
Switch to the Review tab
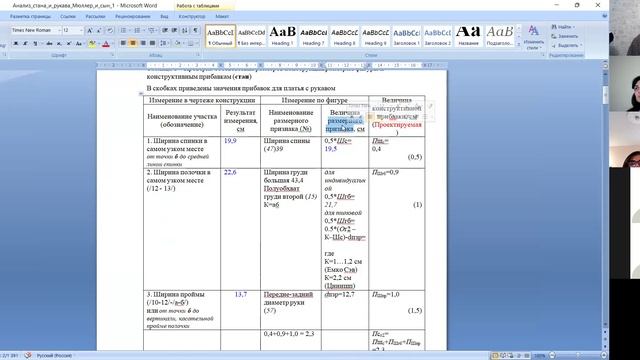(x=133, y=17)
